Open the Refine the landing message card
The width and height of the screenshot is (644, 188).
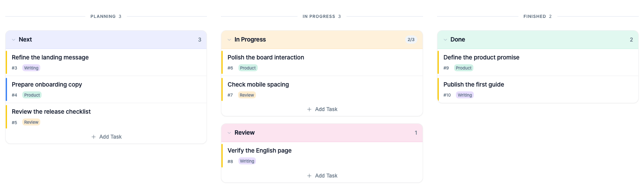(x=106, y=62)
